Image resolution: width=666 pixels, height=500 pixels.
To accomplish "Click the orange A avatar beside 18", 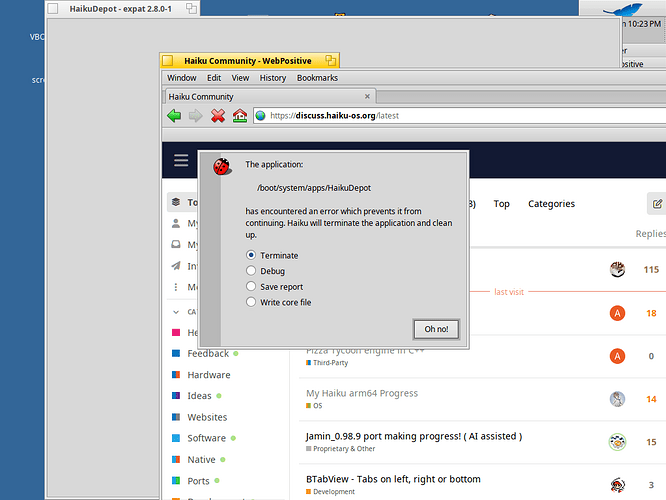I will pos(617,313).
